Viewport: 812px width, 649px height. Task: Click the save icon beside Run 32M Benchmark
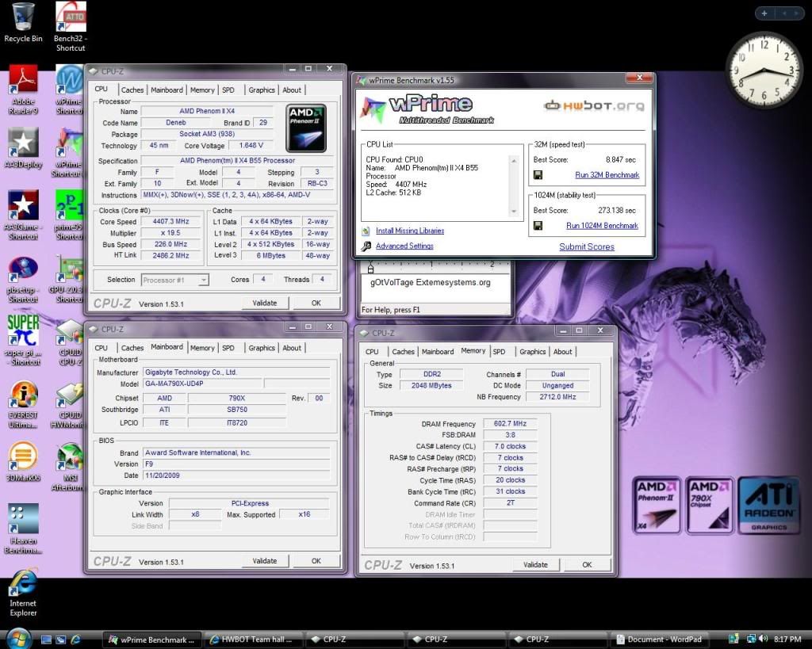[538, 175]
